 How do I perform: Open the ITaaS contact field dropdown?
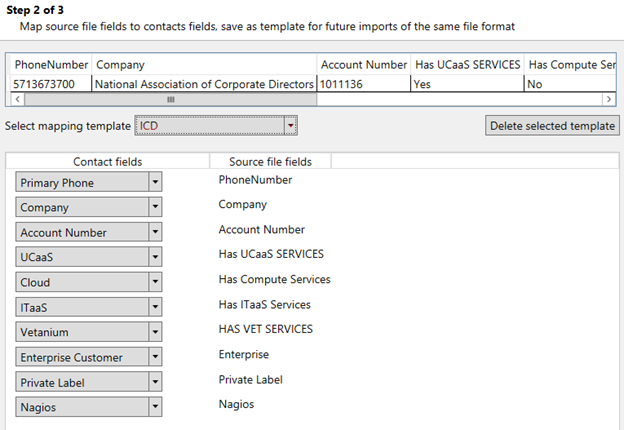point(154,308)
